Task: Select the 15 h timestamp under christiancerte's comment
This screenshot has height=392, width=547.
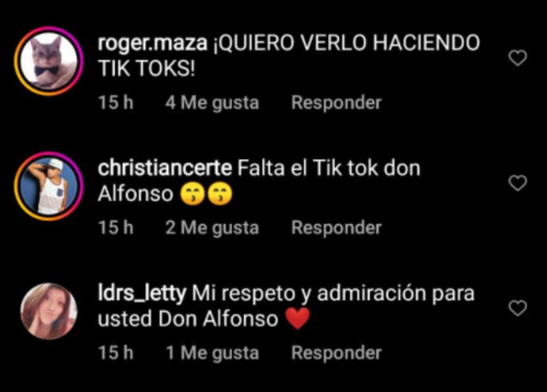Action: pyautogui.click(x=116, y=228)
